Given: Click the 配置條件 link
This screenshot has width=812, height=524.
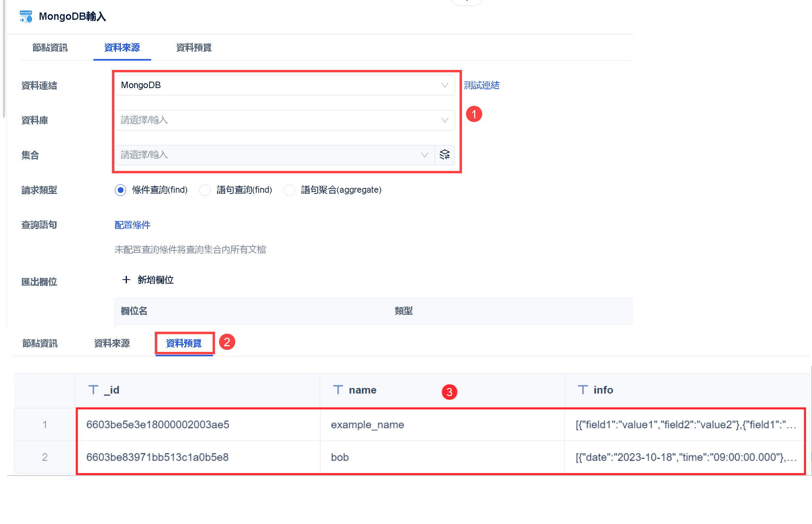Looking at the screenshot, I should coord(132,225).
